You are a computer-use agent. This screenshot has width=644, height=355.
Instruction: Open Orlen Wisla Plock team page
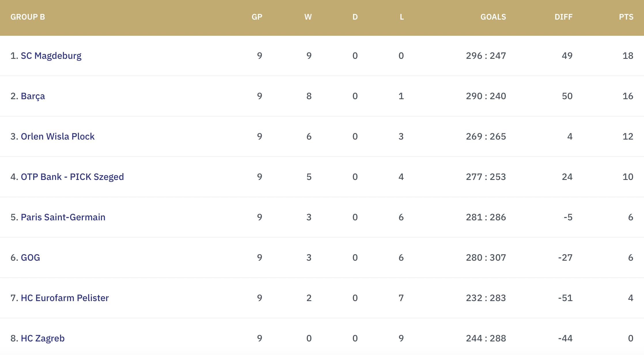coord(58,136)
